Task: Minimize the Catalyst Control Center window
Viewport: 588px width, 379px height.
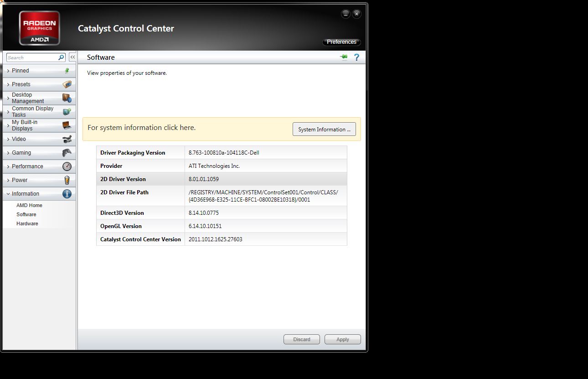Action: 346,14
